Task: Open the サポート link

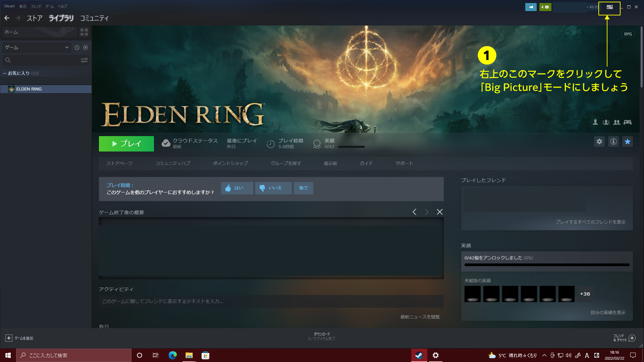Action: coord(404,163)
